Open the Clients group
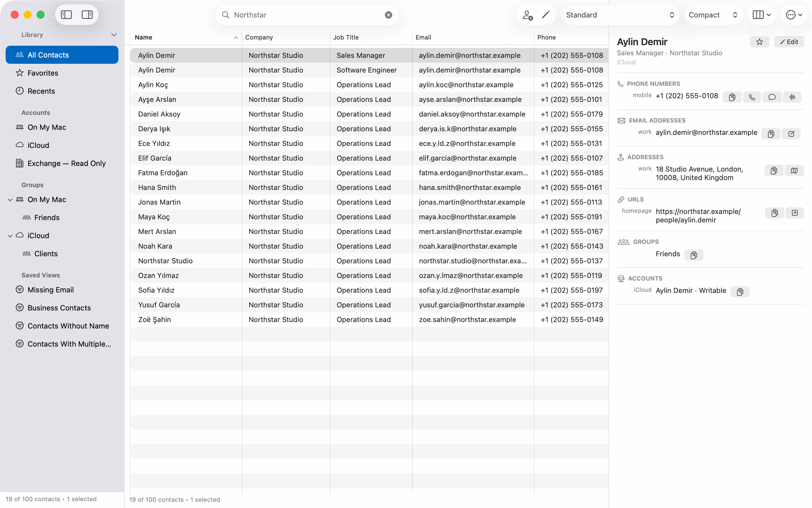The height and width of the screenshot is (508, 812). coord(62,254)
